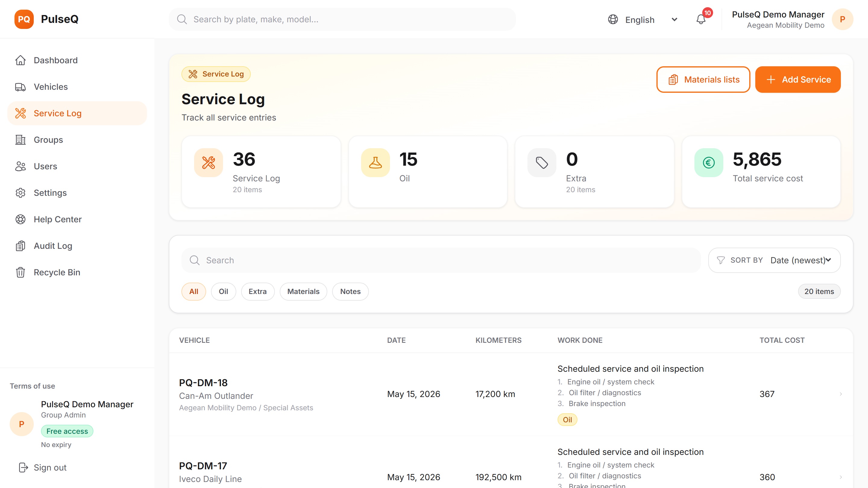This screenshot has width=868, height=488.
Task: Select the Notes filter chip
Action: pos(351,292)
